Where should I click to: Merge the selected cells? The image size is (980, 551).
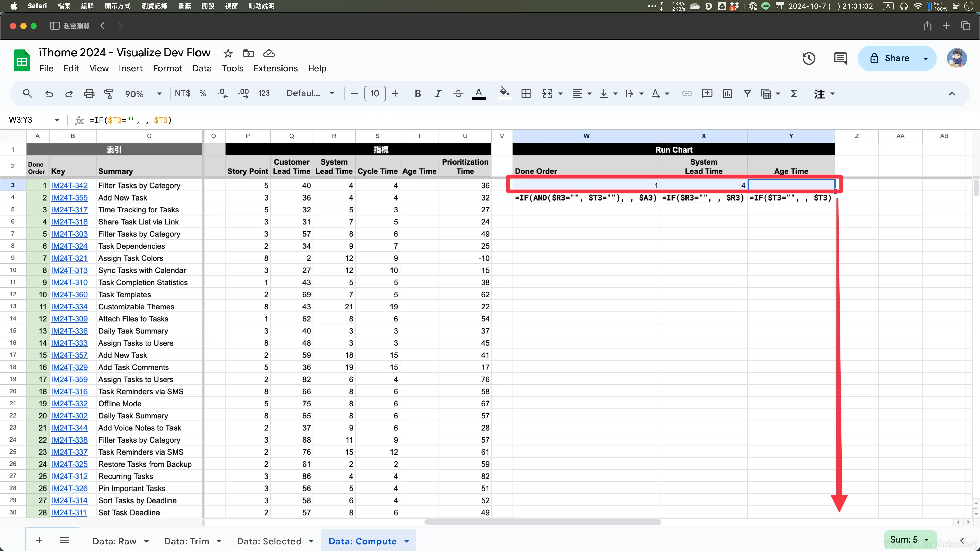pyautogui.click(x=547, y=94)
